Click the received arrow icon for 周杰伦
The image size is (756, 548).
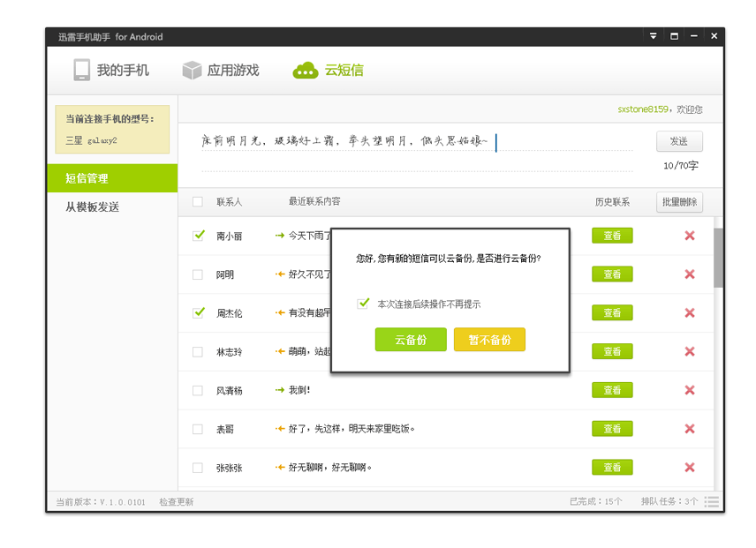(280, 313)
